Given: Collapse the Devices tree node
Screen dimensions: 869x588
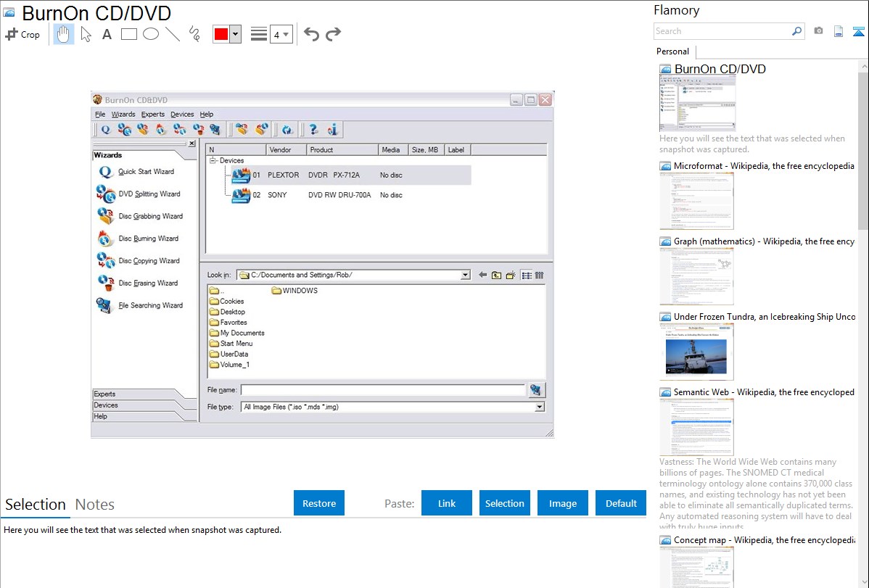Looking at the screenshot, I should [213, 161].
